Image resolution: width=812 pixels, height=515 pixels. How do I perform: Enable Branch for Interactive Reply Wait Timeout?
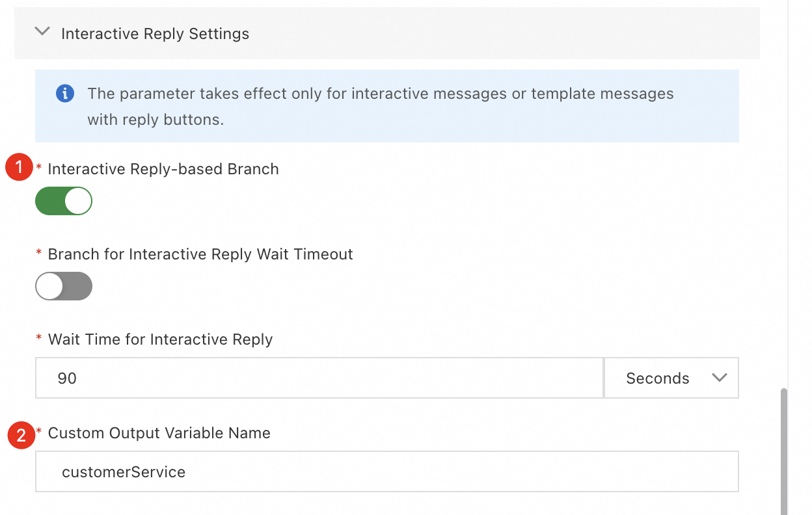coord(64,286)
